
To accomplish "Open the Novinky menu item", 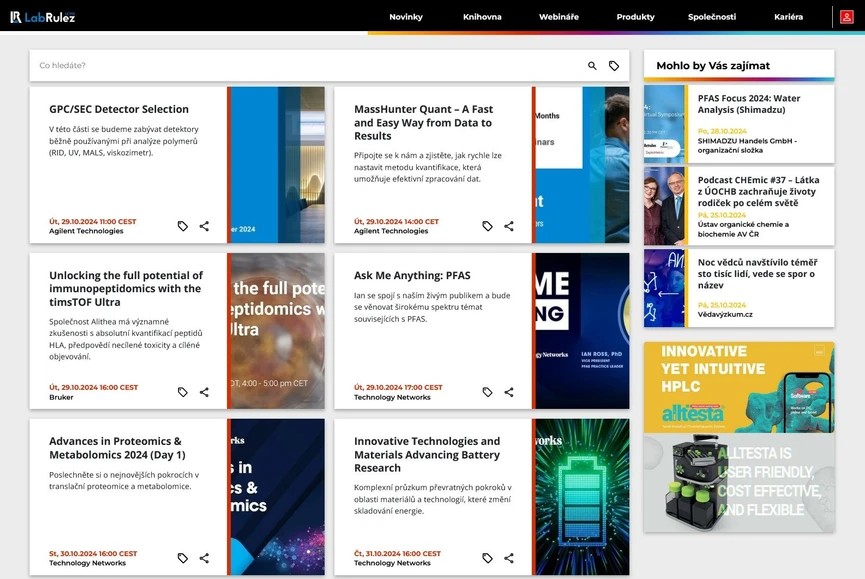I will 405,17.
